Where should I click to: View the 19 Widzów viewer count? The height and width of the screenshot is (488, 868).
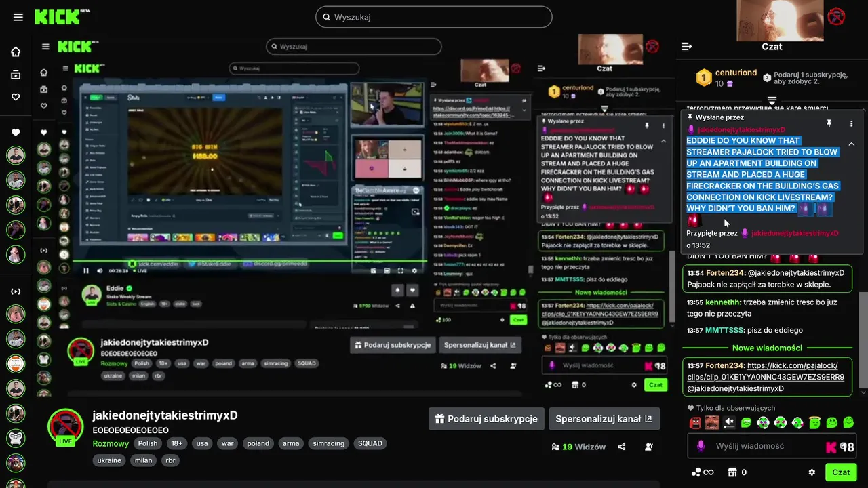click(x=578, y=447)
